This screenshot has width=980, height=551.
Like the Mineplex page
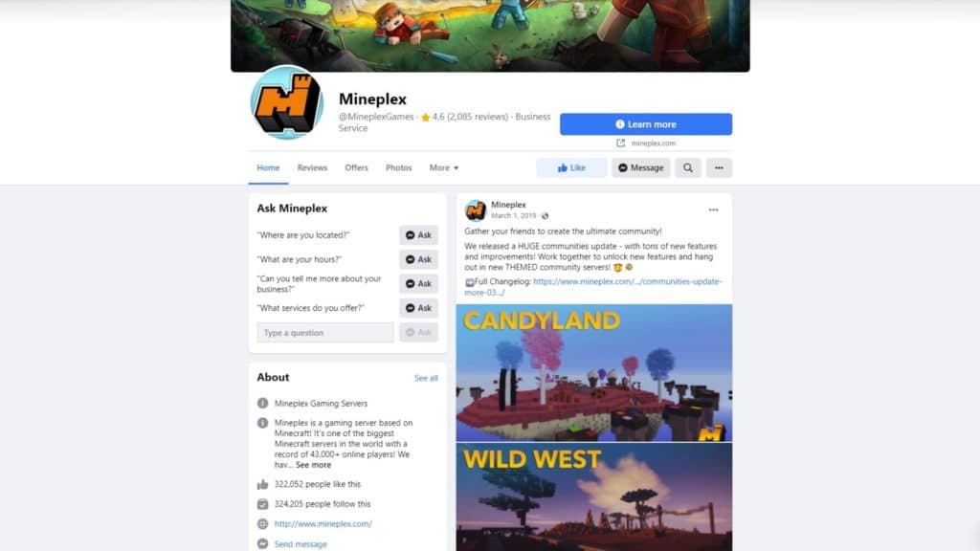click(x=571, y=167)
